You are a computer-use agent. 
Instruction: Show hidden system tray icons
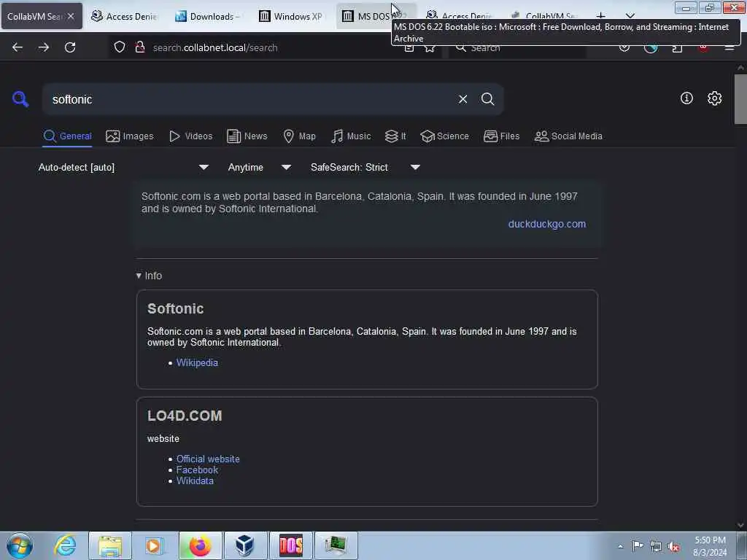(620, 546)
